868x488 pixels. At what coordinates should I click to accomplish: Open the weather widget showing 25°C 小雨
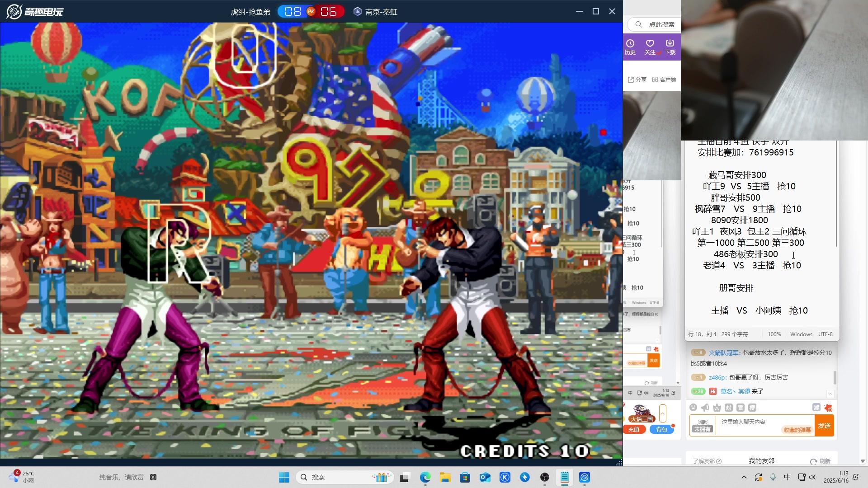(x=22, y=477)
